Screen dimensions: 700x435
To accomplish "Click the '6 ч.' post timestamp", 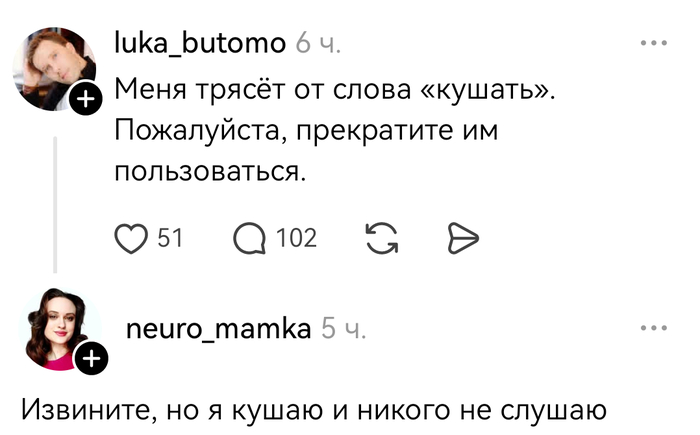I will coord(319,44).
